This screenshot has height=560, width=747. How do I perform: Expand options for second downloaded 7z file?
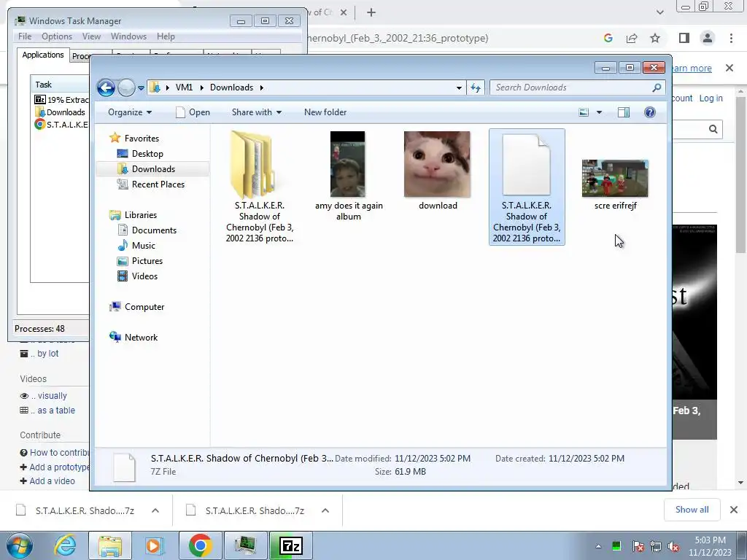(325, 510)
